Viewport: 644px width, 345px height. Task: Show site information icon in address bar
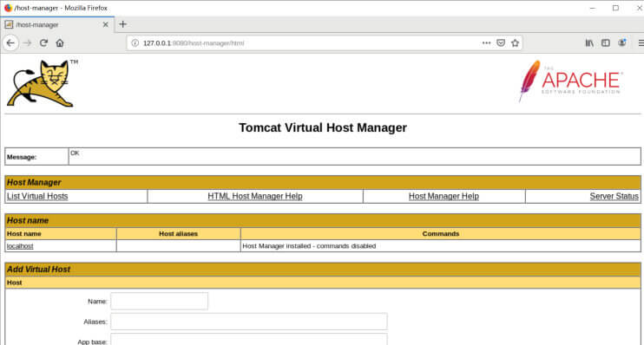tap(135, 42)
